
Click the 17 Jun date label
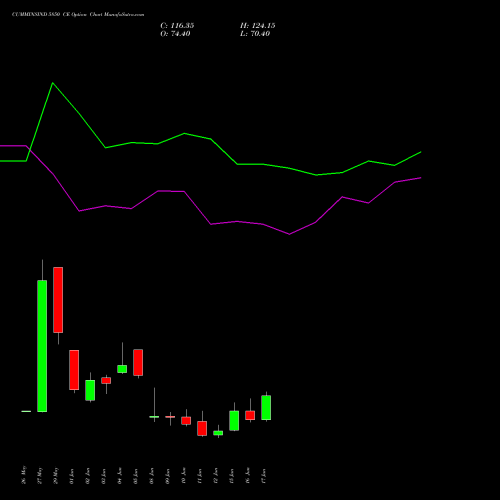tap(264, 476)
